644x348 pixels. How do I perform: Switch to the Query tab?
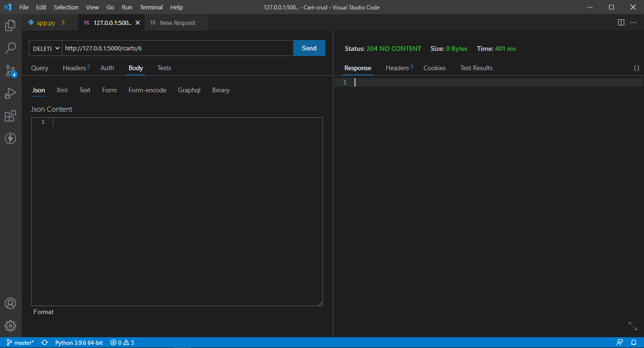pyautogui.click(x=40, y=68)
